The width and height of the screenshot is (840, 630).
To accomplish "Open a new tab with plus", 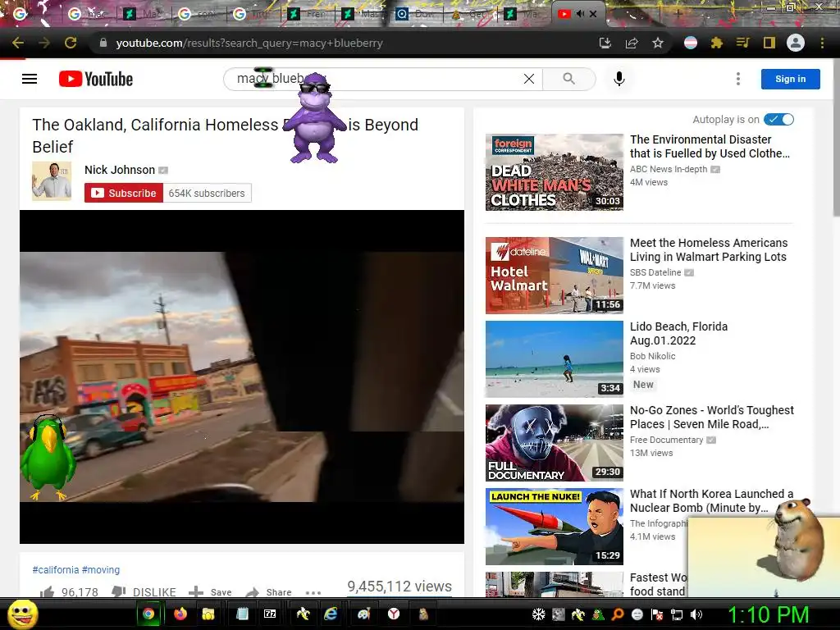I will (678, 14).
